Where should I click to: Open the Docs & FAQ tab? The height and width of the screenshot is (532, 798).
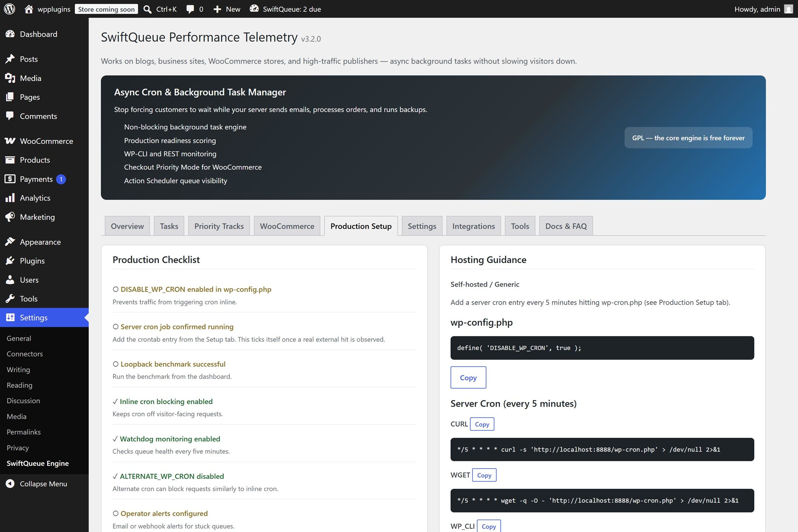click(566, 226)
